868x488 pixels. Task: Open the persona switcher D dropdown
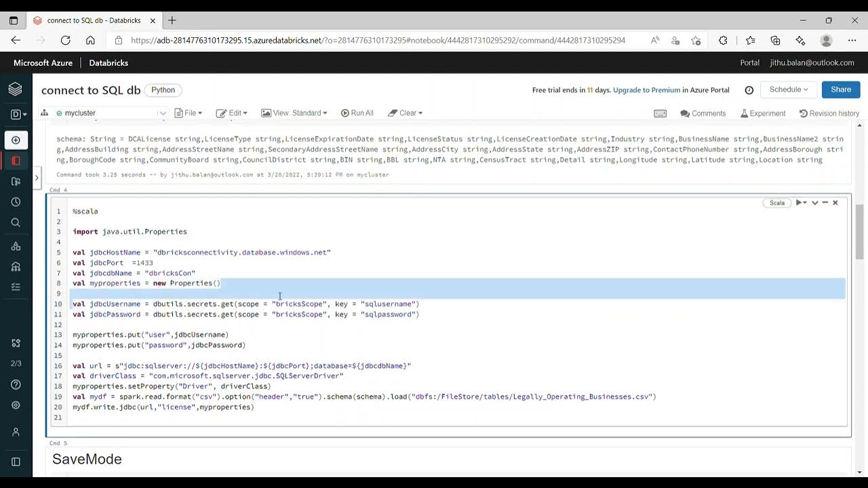19,115
